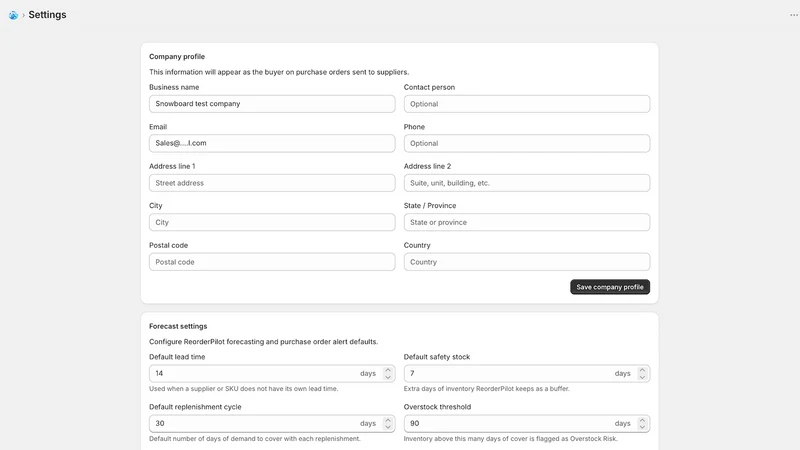
Task: Select the Postal code input
Action: tap(272, 262)
